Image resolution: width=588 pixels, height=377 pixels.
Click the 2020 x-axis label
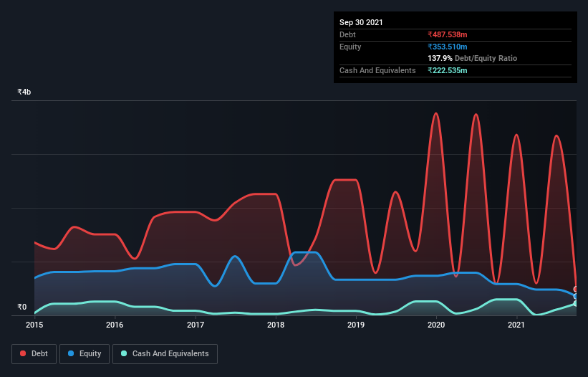(436, 325)
